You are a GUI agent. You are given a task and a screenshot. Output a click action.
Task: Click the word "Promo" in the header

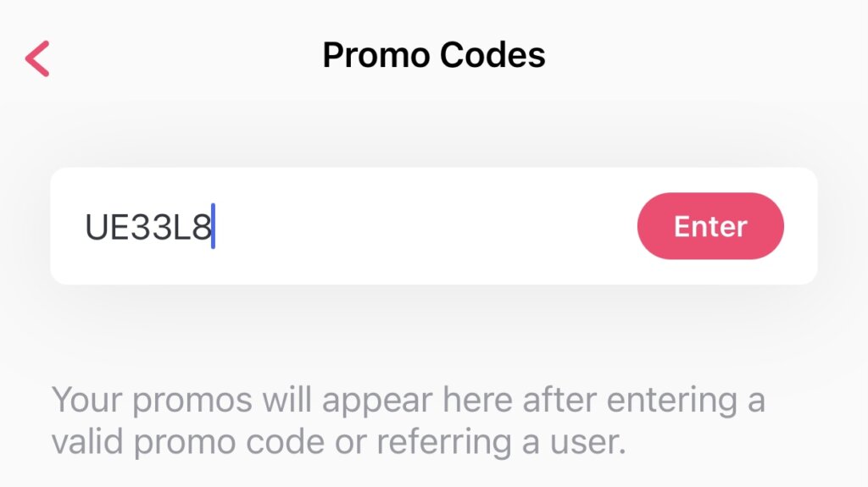coord(376,55)
